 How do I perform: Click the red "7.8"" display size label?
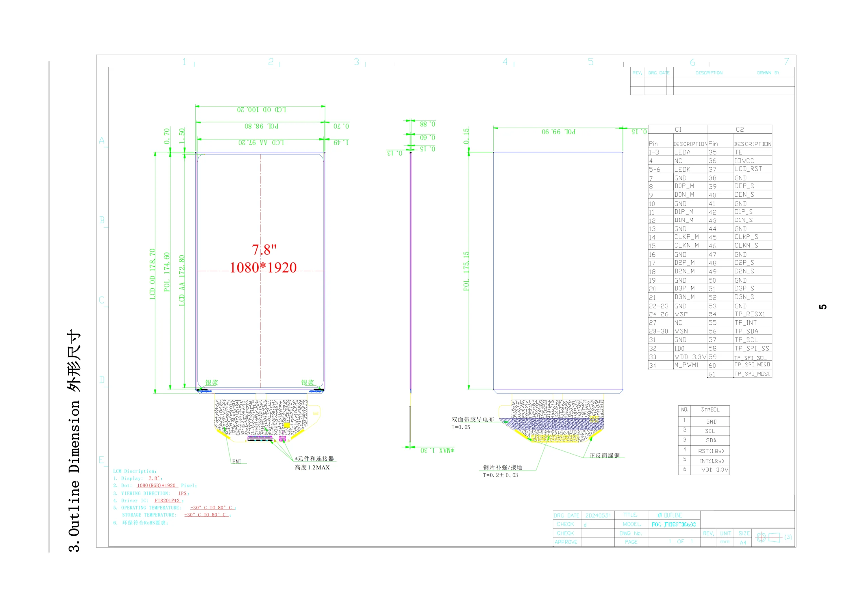[x=264, y=250]
